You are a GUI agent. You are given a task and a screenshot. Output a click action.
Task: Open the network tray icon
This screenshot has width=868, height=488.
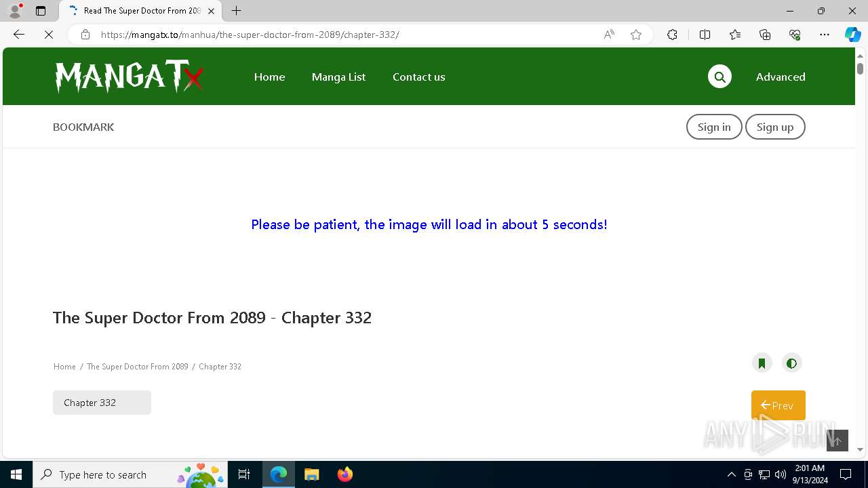click(x=764, y=474)
